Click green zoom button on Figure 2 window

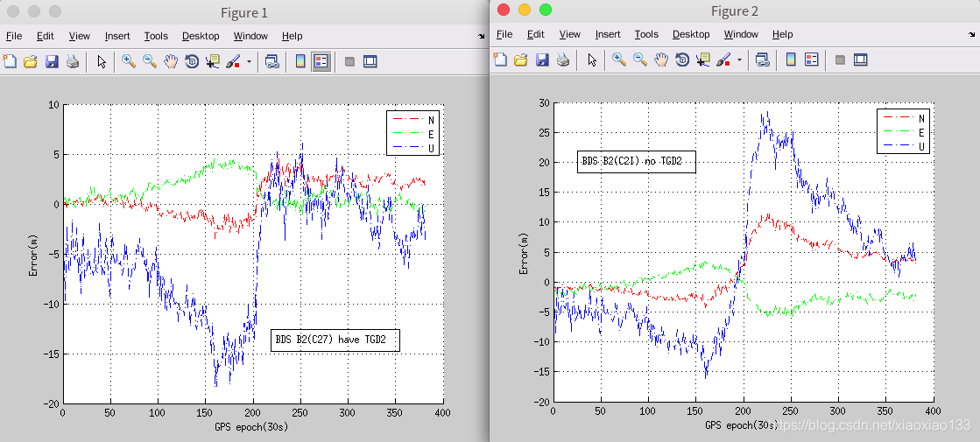(546, 10)
